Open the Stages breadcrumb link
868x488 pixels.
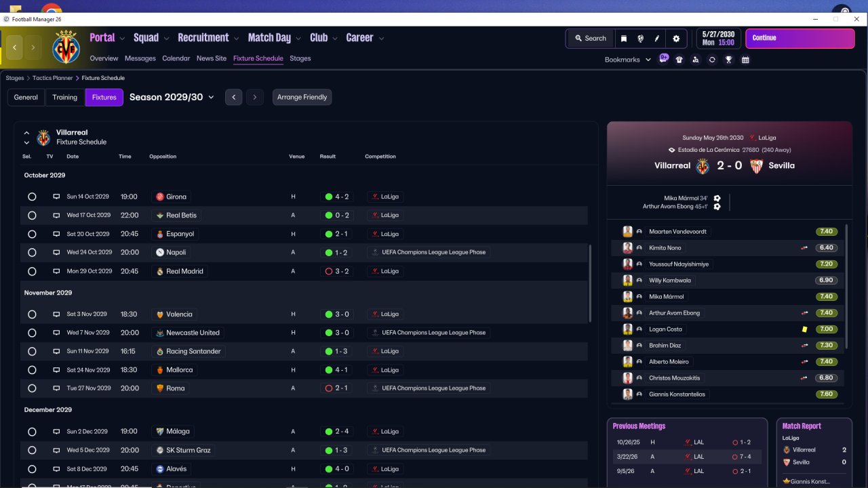coord(15,78)
